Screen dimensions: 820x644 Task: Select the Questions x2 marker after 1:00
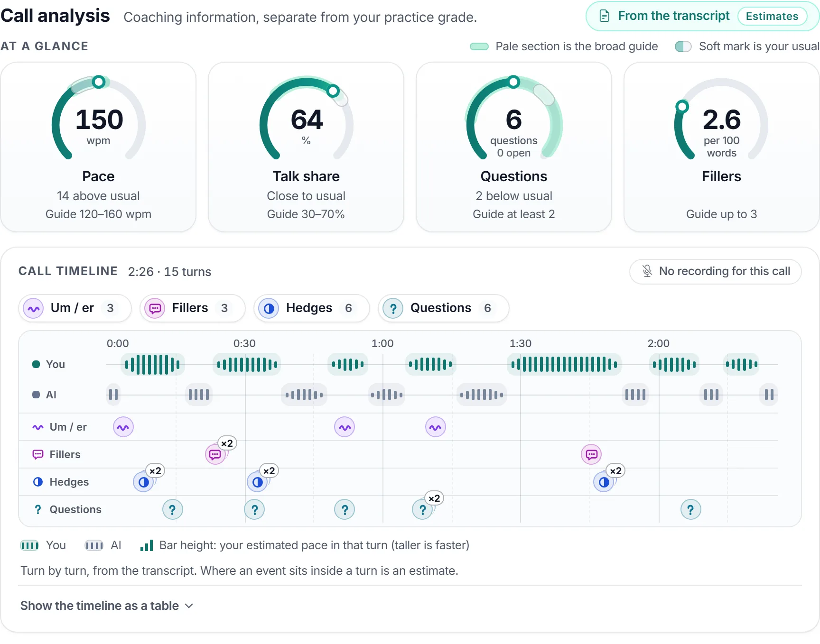422,510
